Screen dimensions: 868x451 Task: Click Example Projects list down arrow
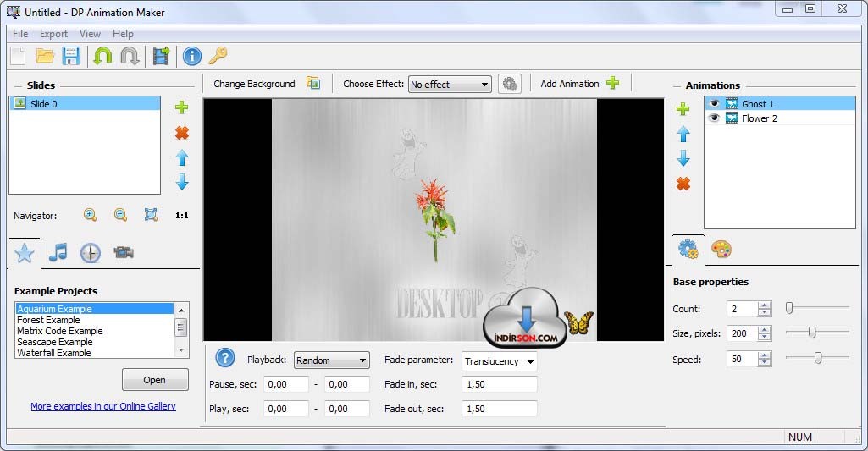(x=181, y=350)
